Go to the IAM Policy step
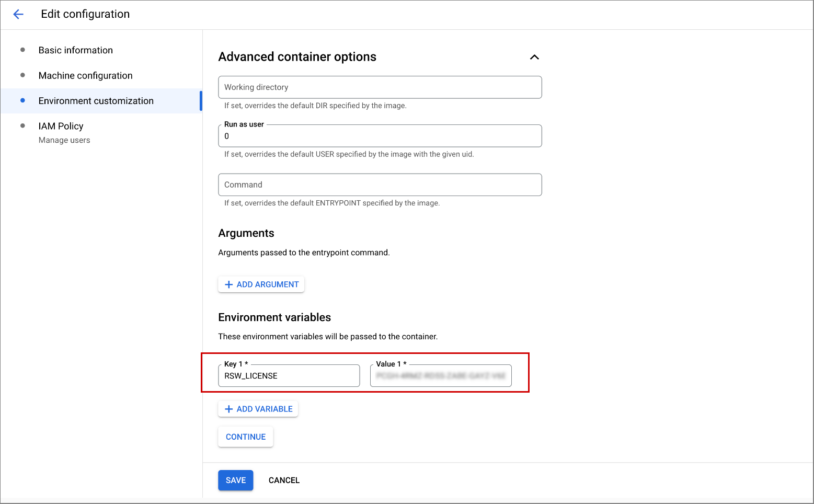 61,126
